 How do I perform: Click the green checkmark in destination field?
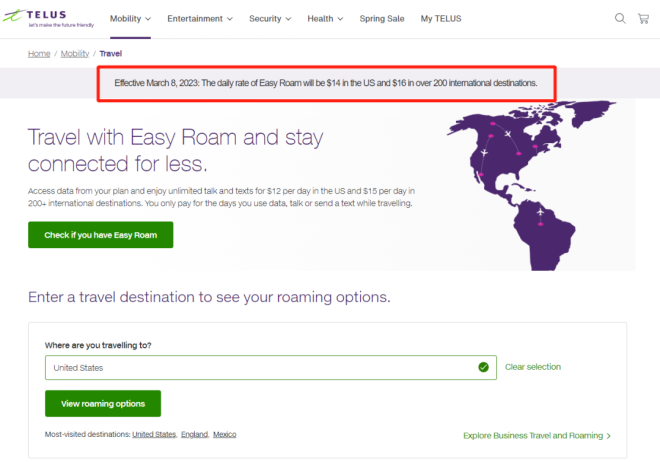click(483, 367)
